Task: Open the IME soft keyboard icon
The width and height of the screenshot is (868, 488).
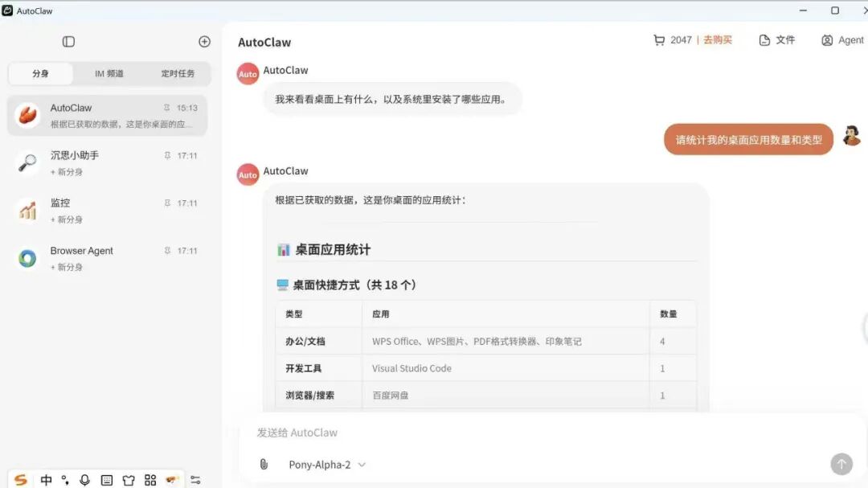Action: pos(107,480)
